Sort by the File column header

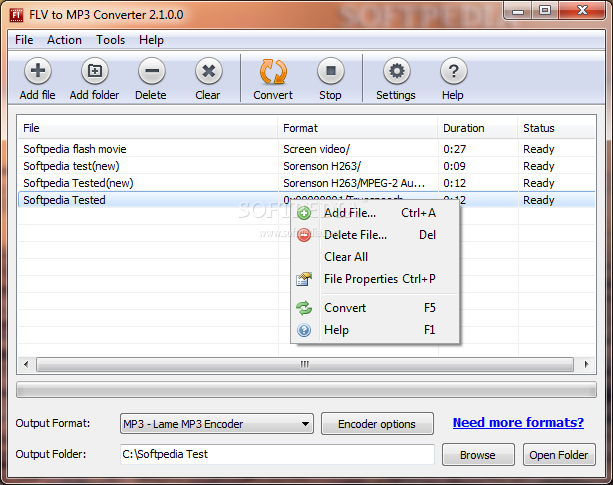click(148, 128)
